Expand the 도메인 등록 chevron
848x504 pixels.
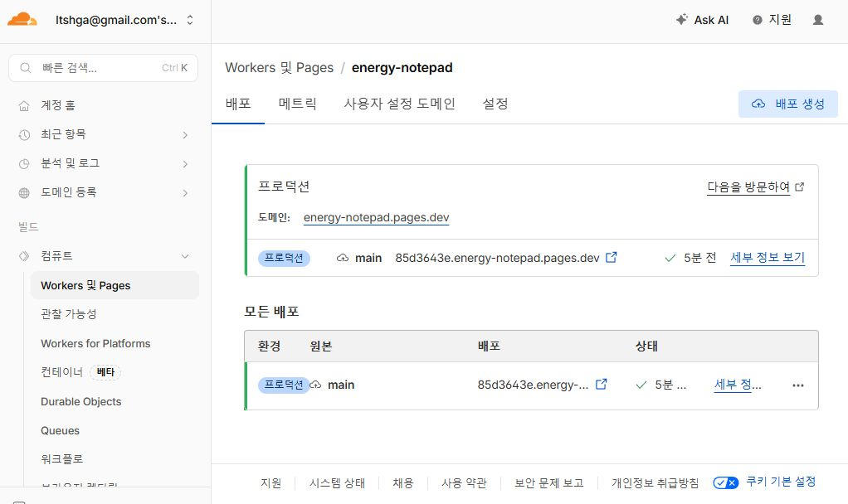point(185,193)
